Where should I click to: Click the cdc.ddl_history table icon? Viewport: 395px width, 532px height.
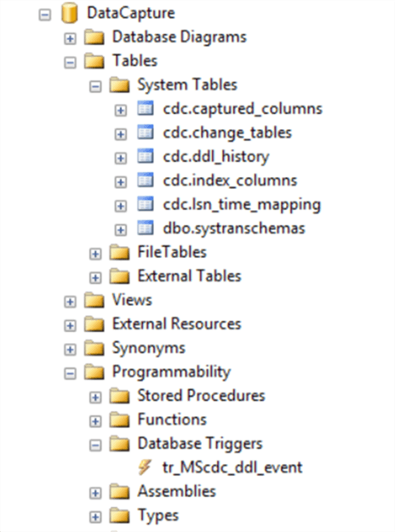(x=146, y=157)
